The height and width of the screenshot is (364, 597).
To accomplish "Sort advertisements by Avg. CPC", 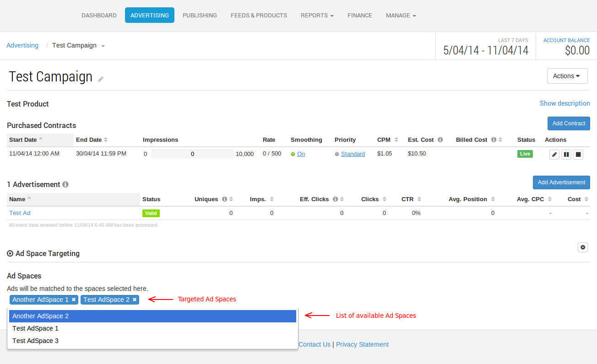I will pos(535,199).
